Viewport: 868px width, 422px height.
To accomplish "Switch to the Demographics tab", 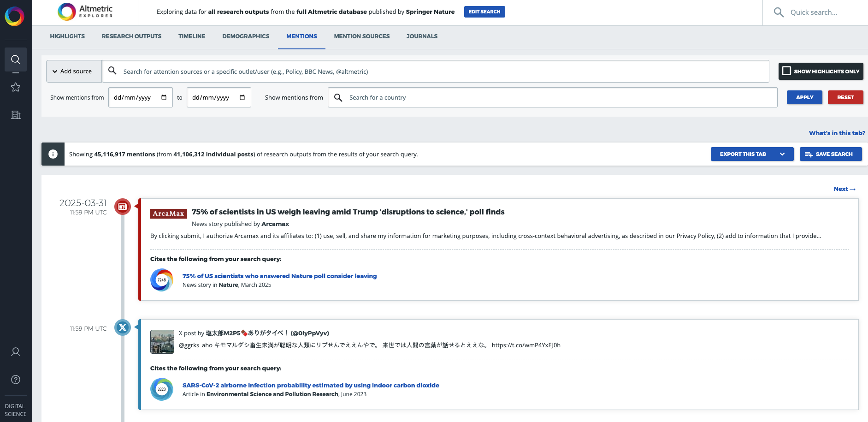I will 246,36.
